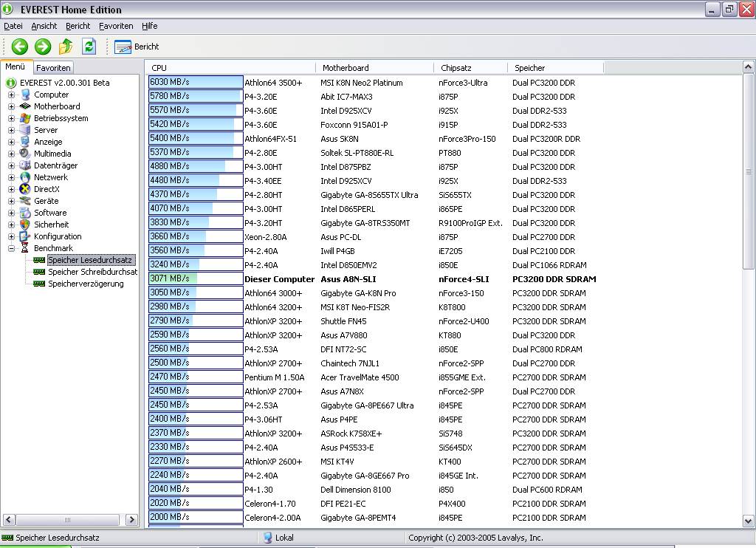Click the Up level toolbar icon
The image size is (756, 548).
click(66, 47)
